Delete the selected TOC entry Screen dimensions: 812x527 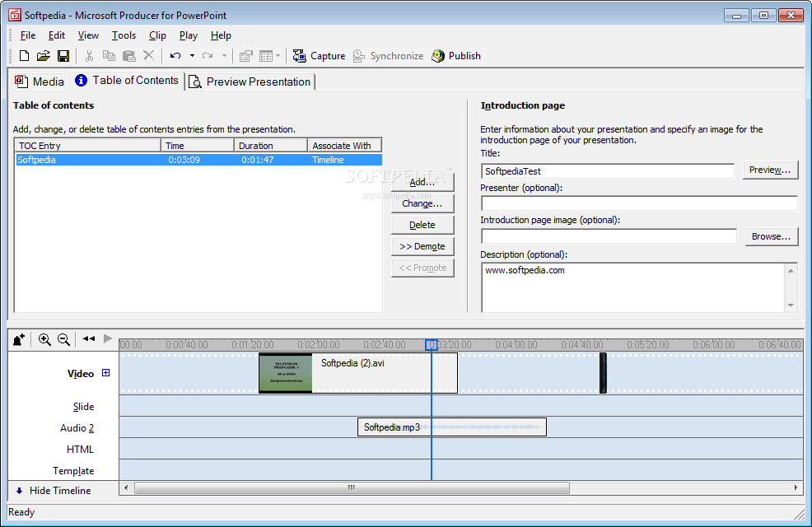tap(422, 225)
